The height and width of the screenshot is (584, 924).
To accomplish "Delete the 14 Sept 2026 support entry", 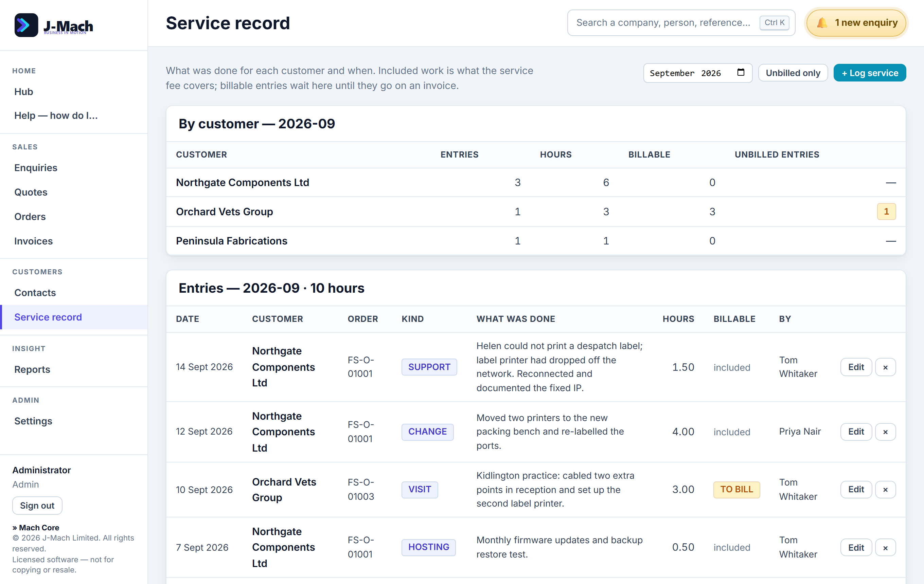I will coord(885,367).
